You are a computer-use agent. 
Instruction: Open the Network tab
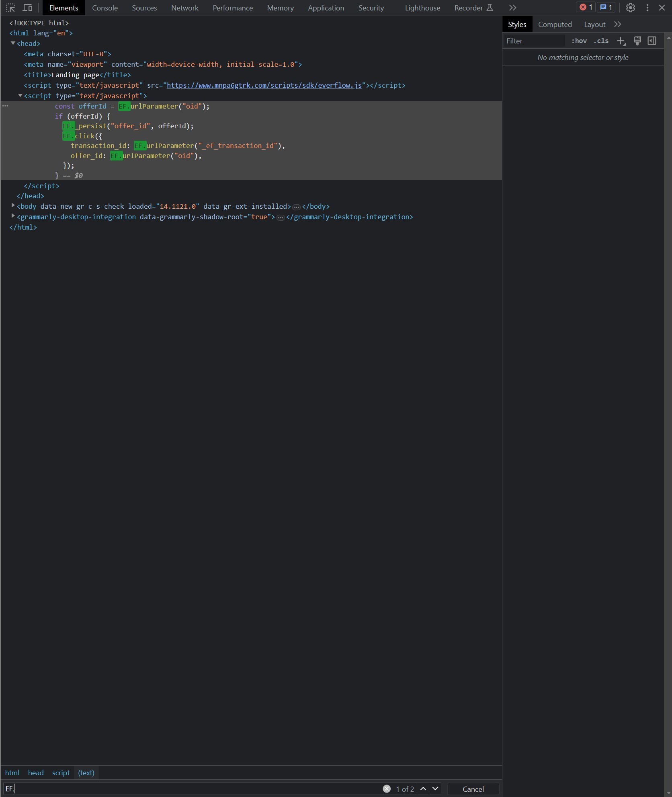185,8
